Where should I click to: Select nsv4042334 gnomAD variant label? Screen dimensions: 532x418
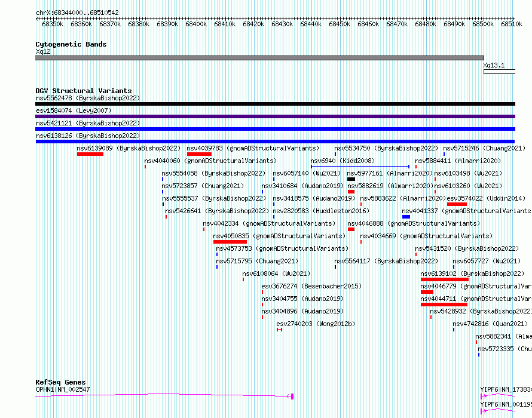pos(269,224)
